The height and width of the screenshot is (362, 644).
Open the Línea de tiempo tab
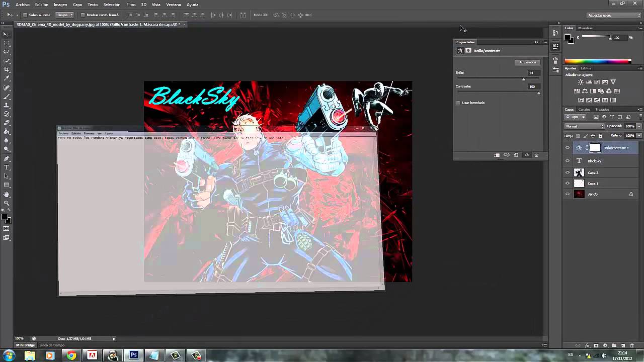[x=52, y=345]
